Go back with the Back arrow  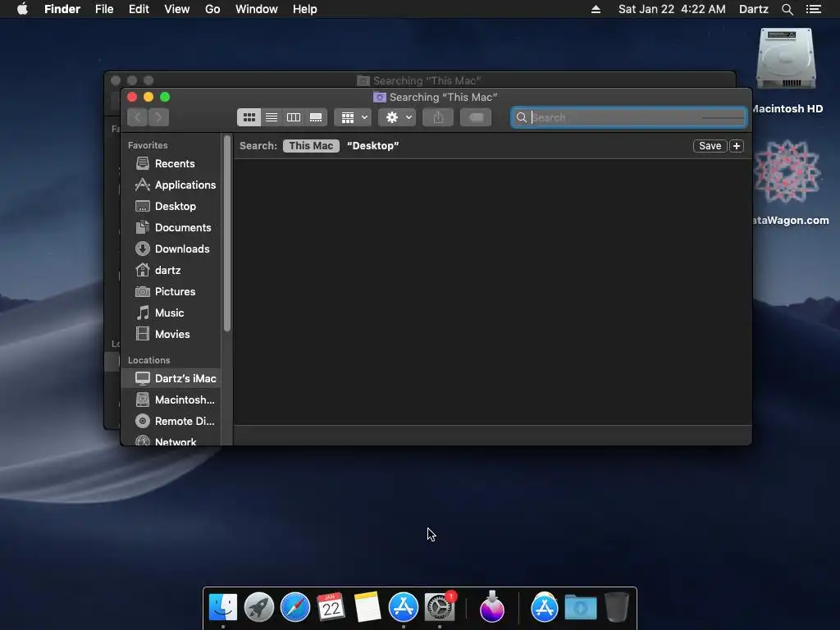(x=138, y=117)
